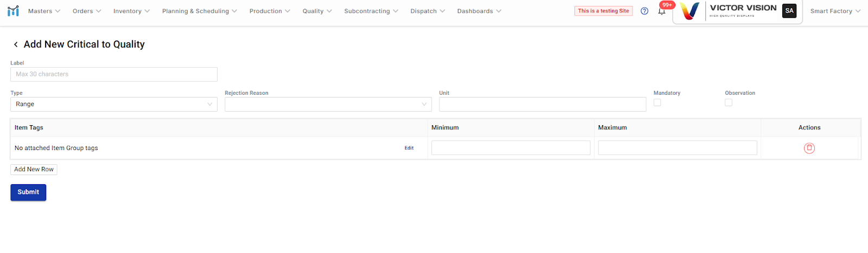868x253 pixels.
Task: Click the SA user avatar badge
Action: coord(789,11)
